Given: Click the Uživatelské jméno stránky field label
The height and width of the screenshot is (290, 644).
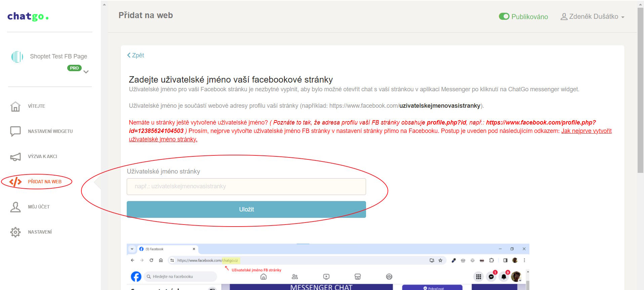Looking at the screenshot, I should click(x=163, y=172).
